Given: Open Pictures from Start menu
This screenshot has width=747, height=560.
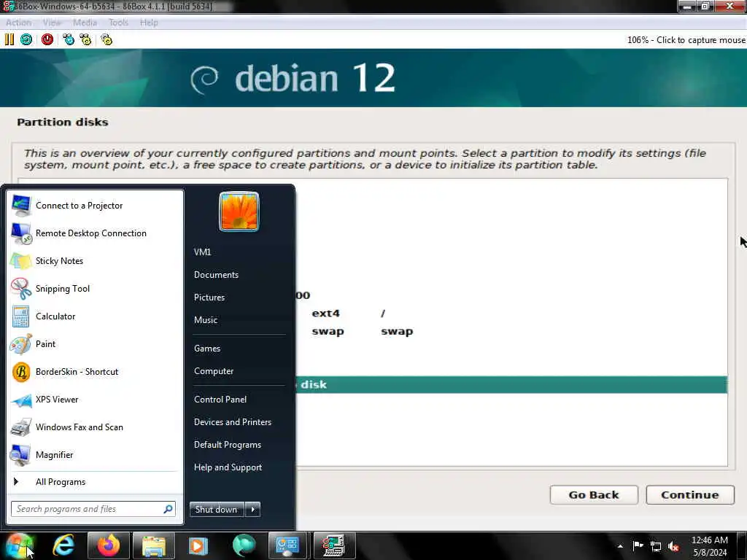Looking at the screenshot, I should point(239,297).
